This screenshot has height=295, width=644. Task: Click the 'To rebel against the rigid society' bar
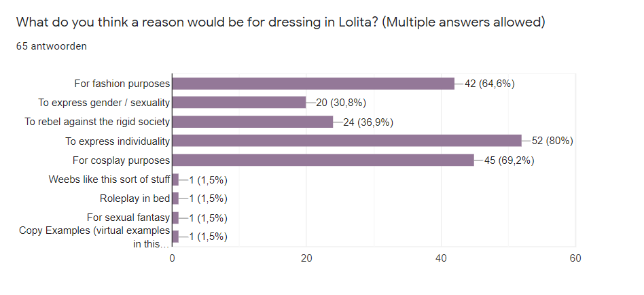coord(253,122)
